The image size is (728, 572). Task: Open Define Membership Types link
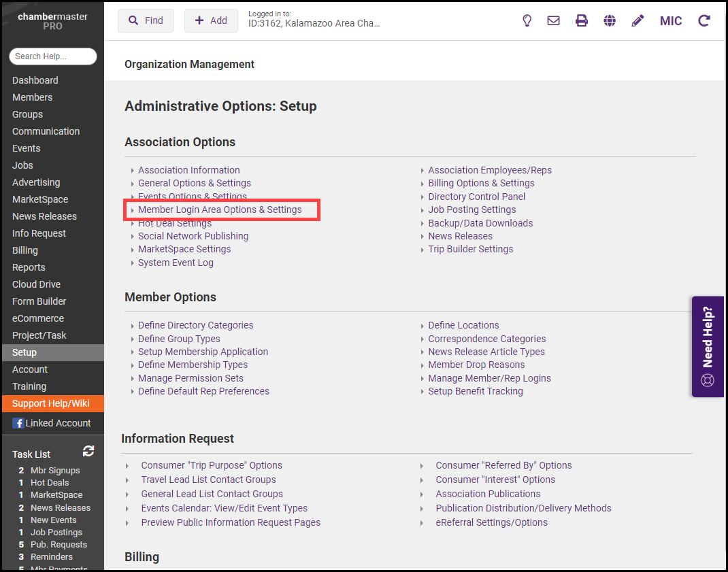coord(193,365)
